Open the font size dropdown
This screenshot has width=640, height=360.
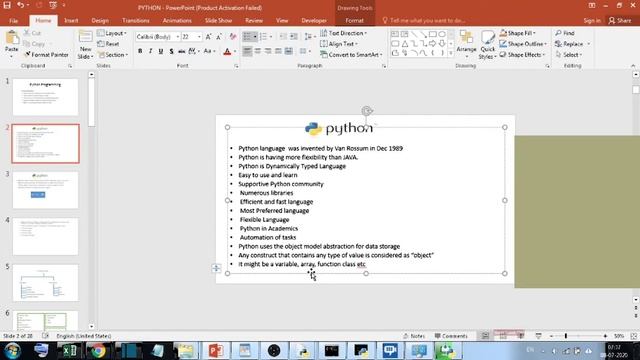199,37
